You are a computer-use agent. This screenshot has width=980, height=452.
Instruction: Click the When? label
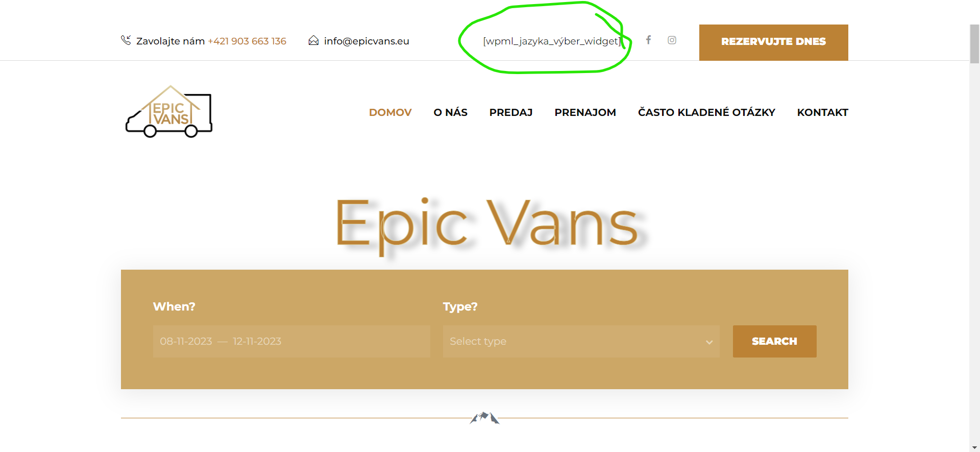click(174, 306)
